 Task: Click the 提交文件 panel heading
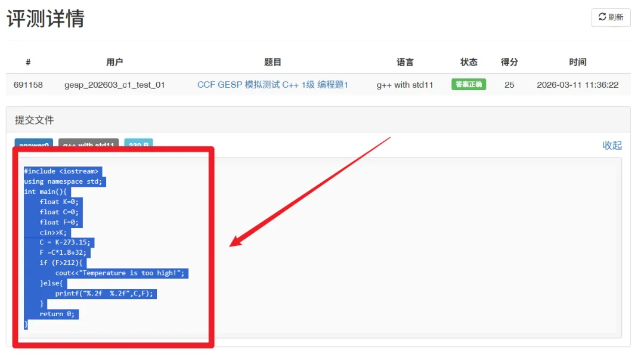tap(35, 120)
